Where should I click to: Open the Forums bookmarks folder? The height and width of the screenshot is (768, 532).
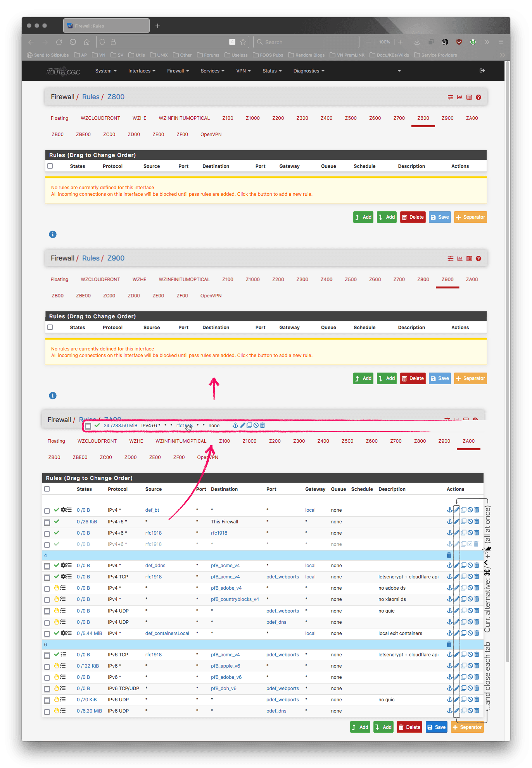coord(208,55)
